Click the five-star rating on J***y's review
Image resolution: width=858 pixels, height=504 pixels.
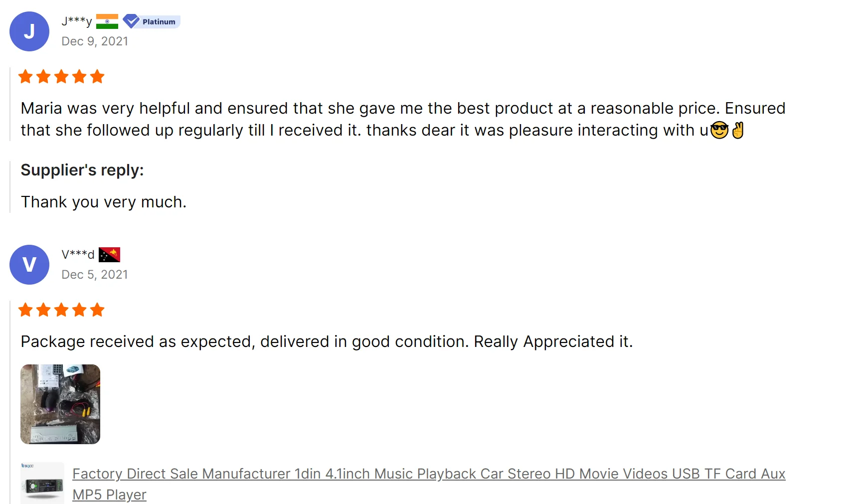[61, 77]
